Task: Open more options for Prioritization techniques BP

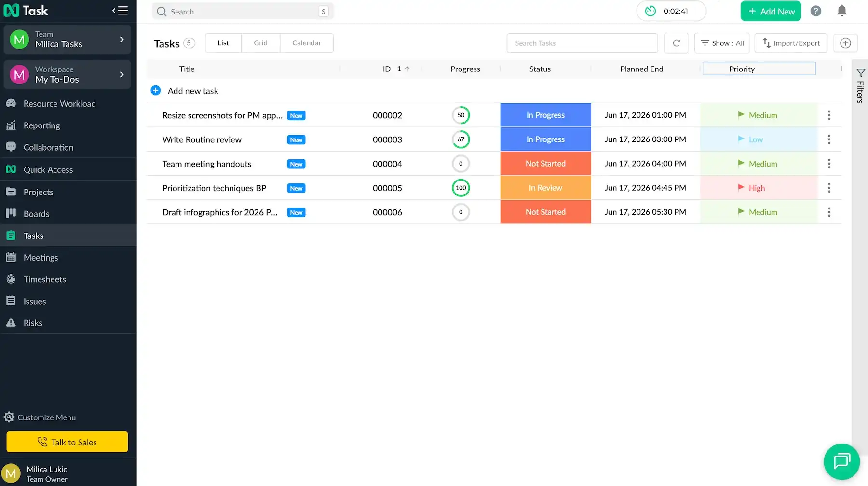Action: (x=829, y=188)
